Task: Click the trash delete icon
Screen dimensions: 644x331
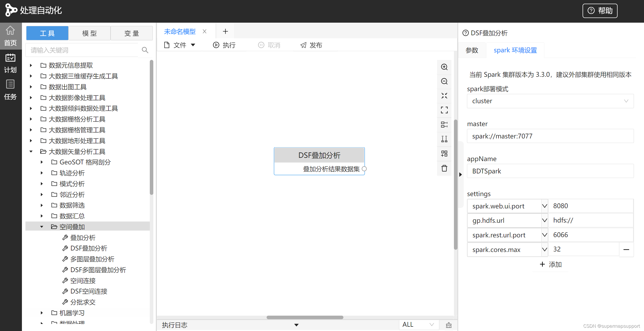Action: coord(444,168)
